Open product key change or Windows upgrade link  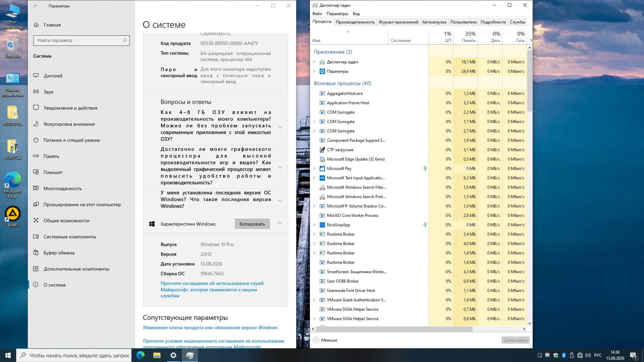pyautogui.click(x=210, y=327)
